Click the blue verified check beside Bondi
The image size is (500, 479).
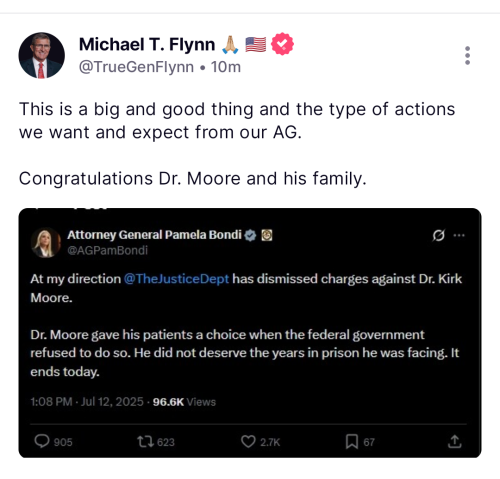[250, 235]
